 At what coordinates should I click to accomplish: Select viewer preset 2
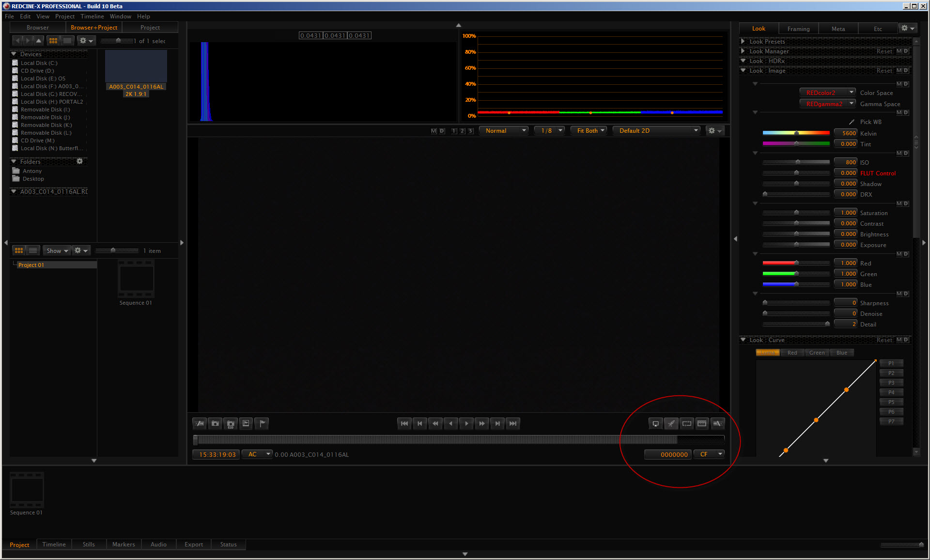click(462, 131)
